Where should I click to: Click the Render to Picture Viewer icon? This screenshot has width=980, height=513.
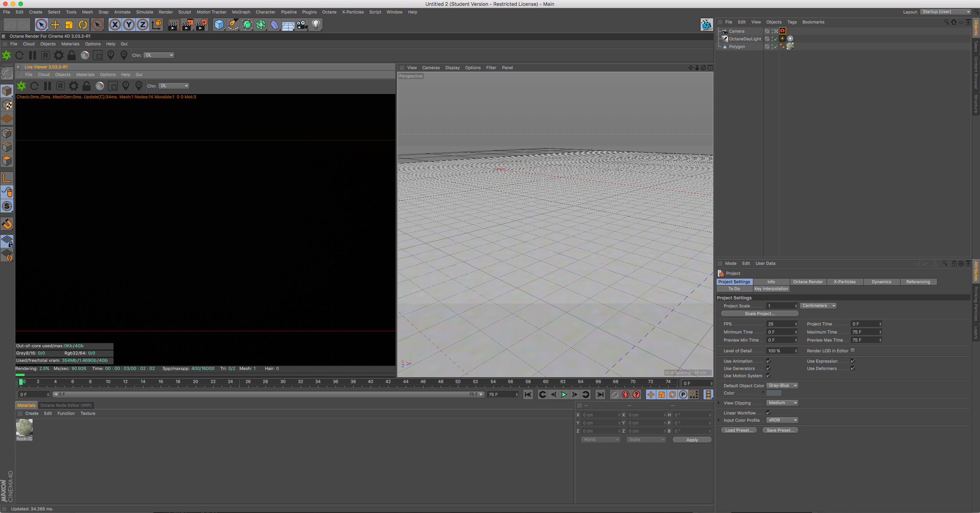coord(188,25)
